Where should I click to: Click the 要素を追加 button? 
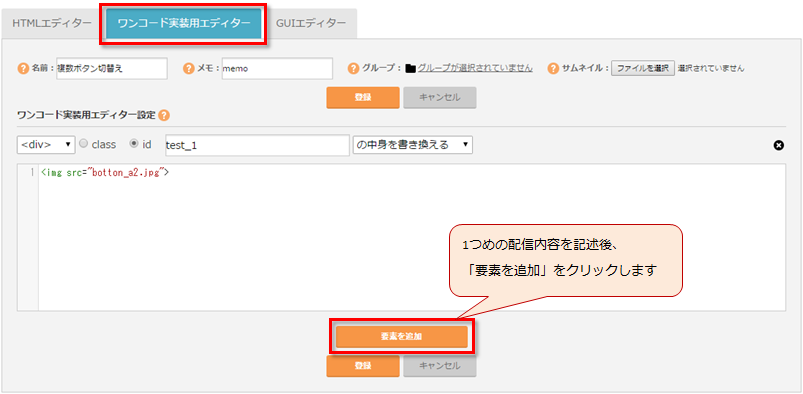[402, 337]
